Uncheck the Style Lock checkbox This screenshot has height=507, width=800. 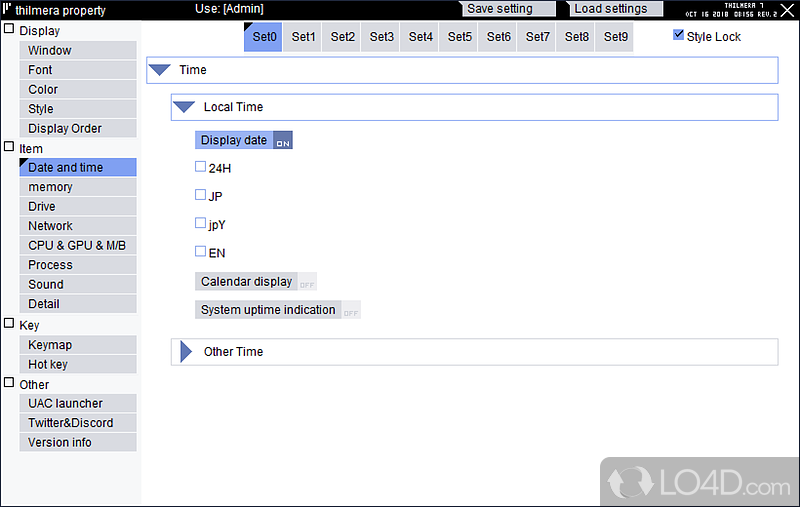click(x=679, y=35)
